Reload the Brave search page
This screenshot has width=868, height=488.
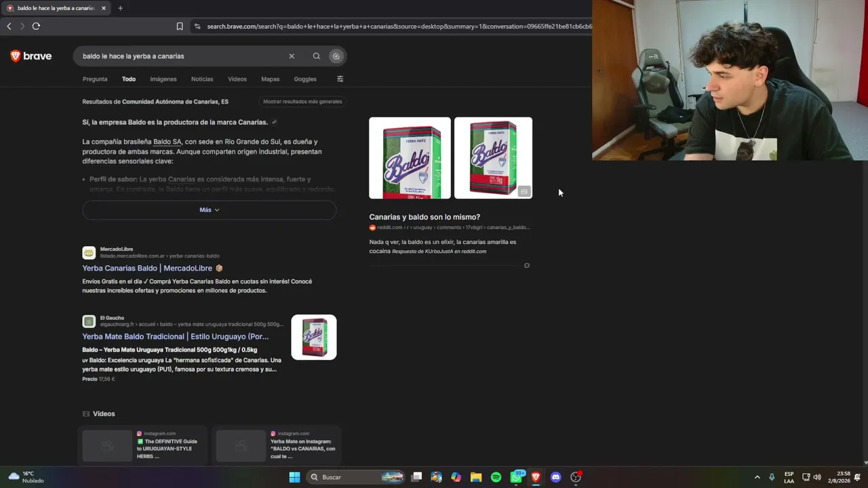36,26
